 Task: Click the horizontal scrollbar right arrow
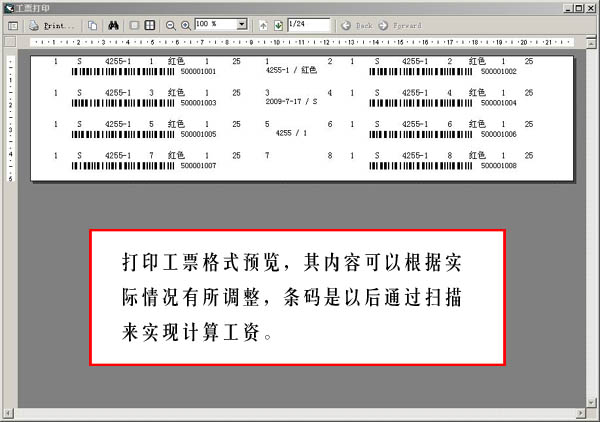point(580,413)
